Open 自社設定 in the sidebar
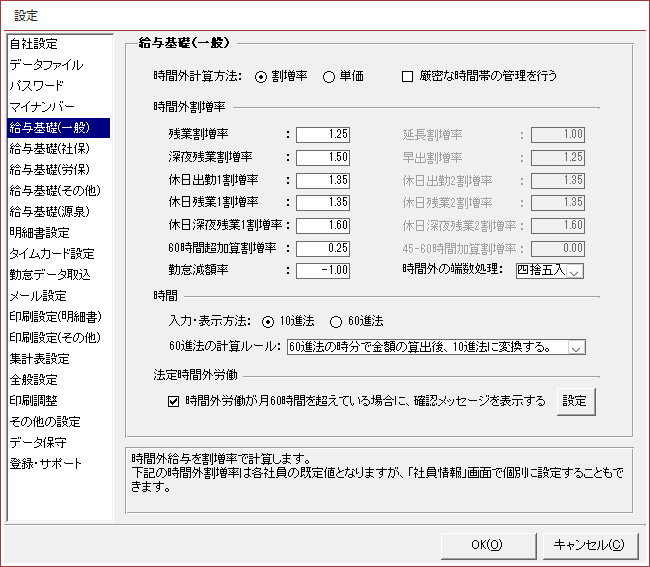The width and height of the screenshot is (650, 567). (33, 43)
